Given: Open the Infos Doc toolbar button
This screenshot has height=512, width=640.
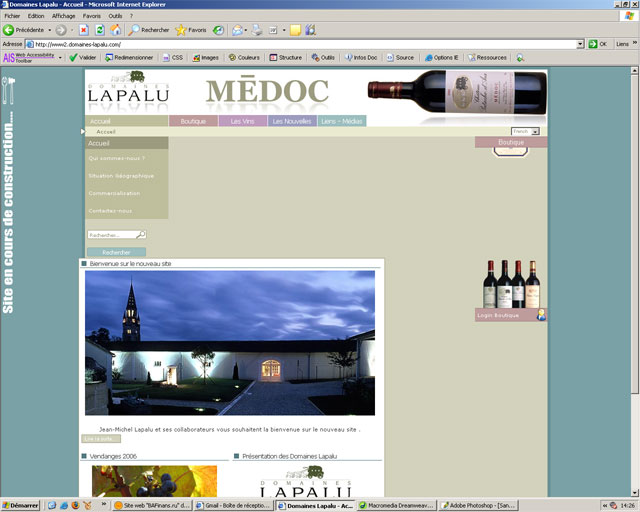Looking at the screenshot, I should point(361,58).
